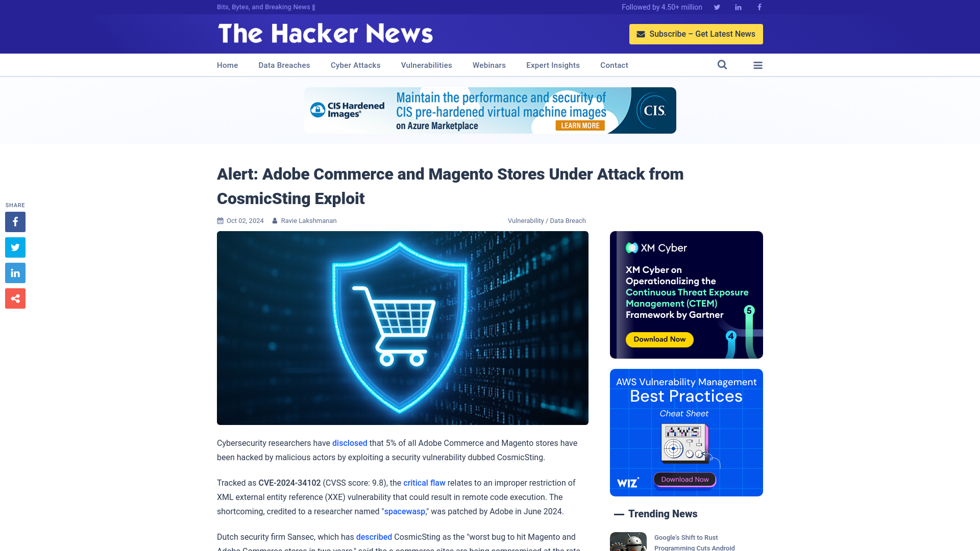Click the Twitter share icon
The image size is (980, 551).
[x=15, y=247]
